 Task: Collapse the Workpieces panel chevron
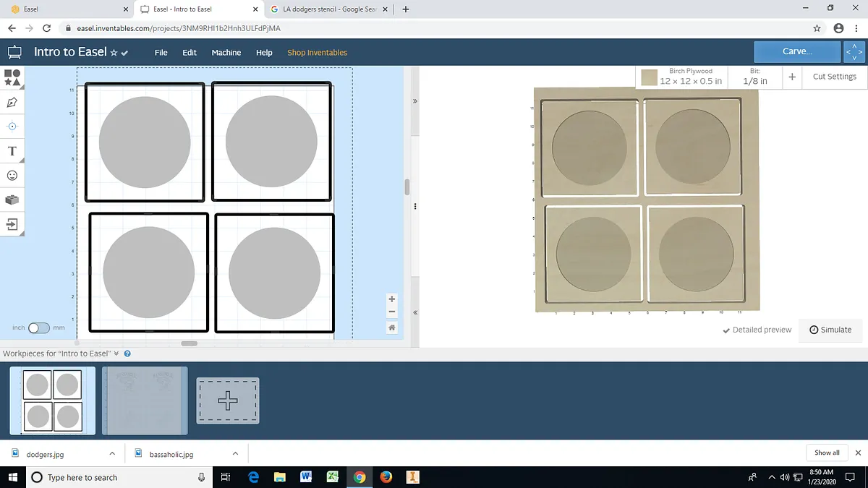pos(116,354)
